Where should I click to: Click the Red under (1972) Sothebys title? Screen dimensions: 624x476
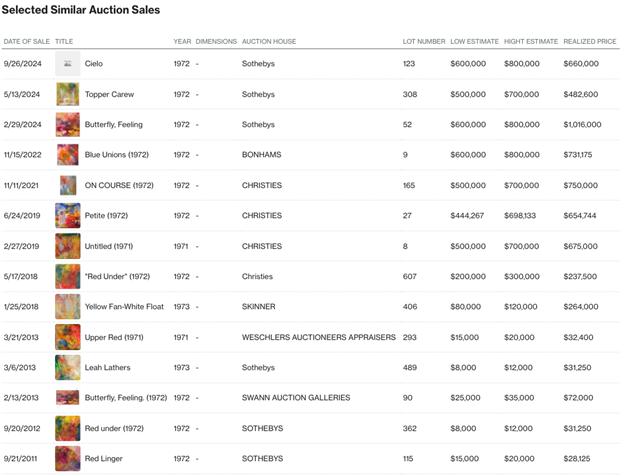click(114, 428)
